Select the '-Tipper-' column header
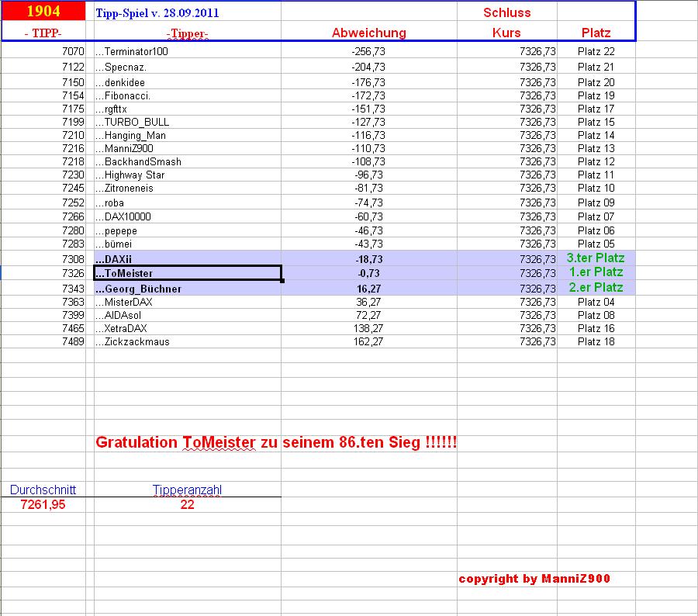 (x=188, y=33)
